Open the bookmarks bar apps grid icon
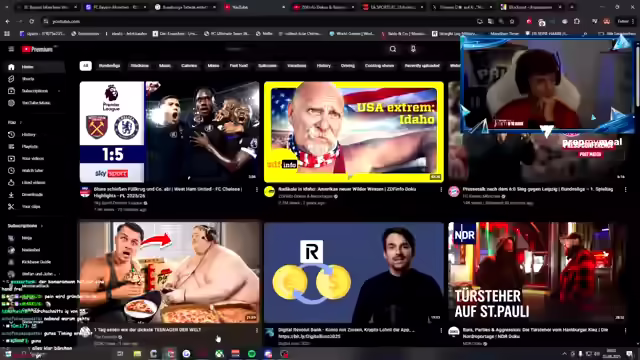Viewport: 640px width, 360px height. point(7,34)
